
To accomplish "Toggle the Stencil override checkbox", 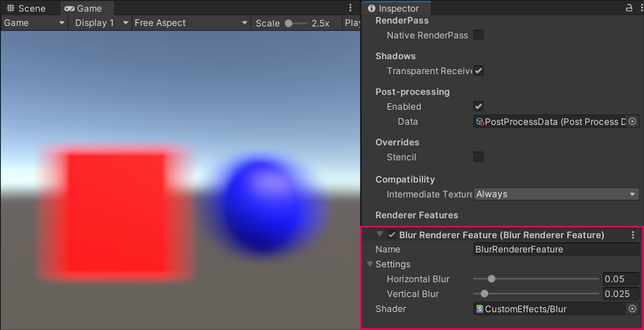I will point(478,157).
